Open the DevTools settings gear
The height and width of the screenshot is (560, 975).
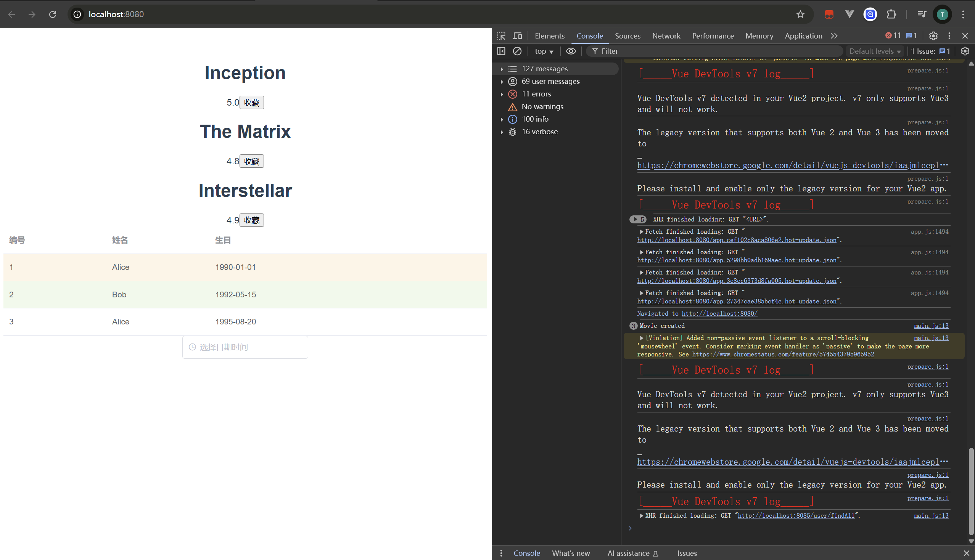tap(933, 36)
